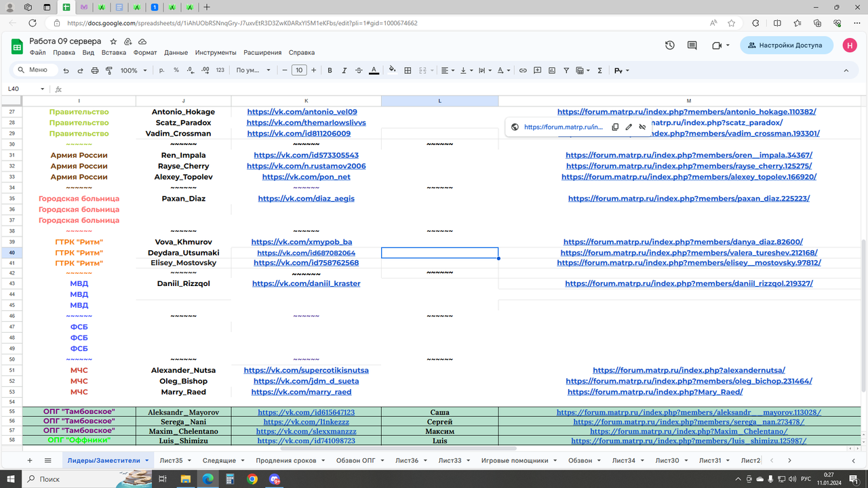The height and width of the screenshot is (488, 868).
Task: Open the link https://vk.com/diaz_aegis
Action: [x=306, y=198]
